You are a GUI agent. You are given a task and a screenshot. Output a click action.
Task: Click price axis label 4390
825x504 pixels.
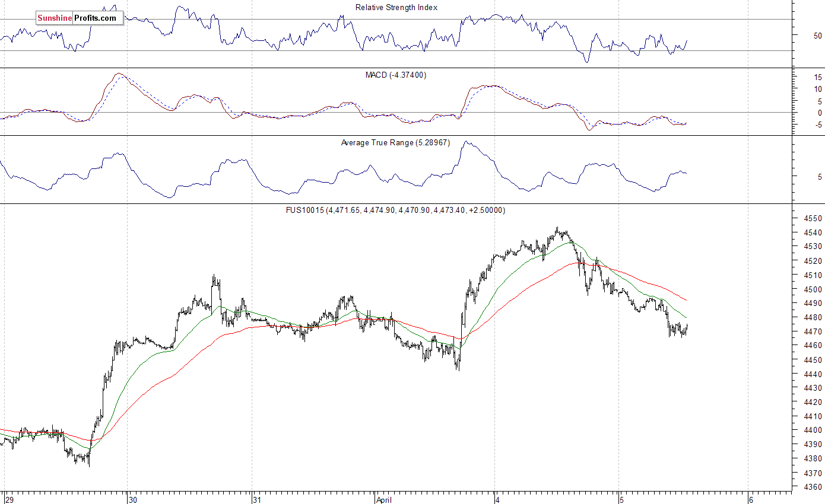click(813, 445)
